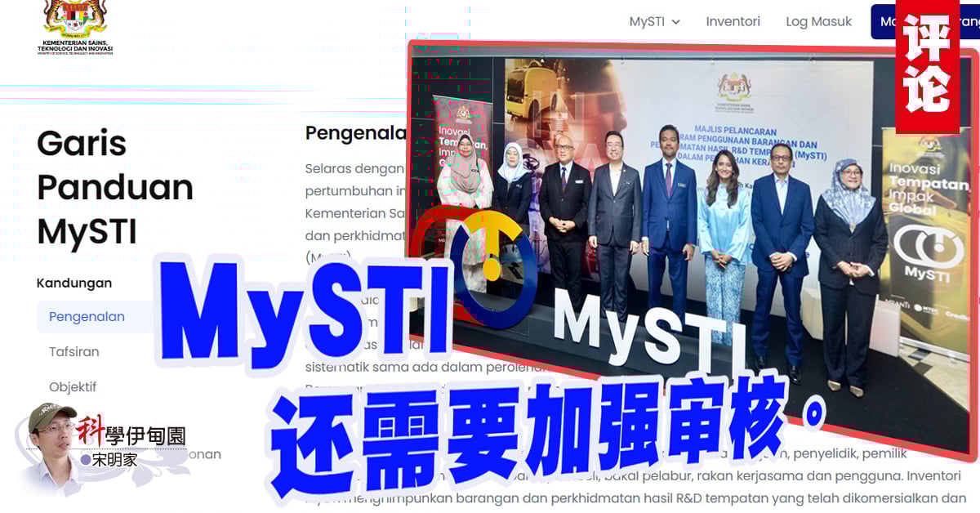Open the Inventori menu item
This screenshot has width=980, height=513.
click(x=733, y=21)
